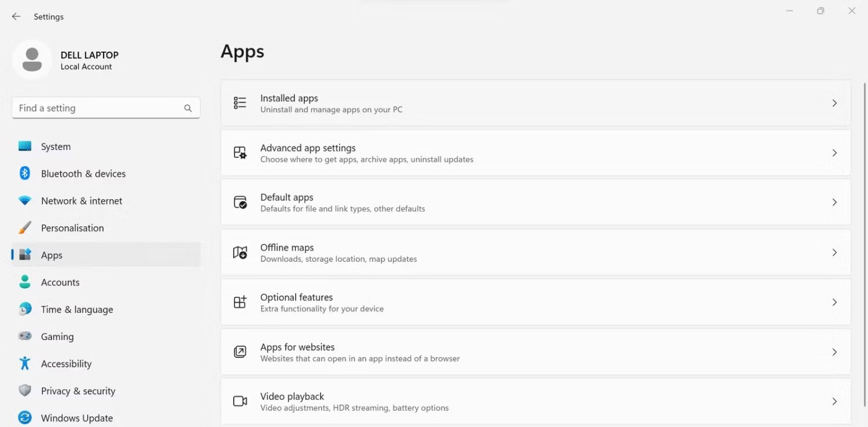
Task: Select Time & language in sidebar
Action: pos(77,310)
